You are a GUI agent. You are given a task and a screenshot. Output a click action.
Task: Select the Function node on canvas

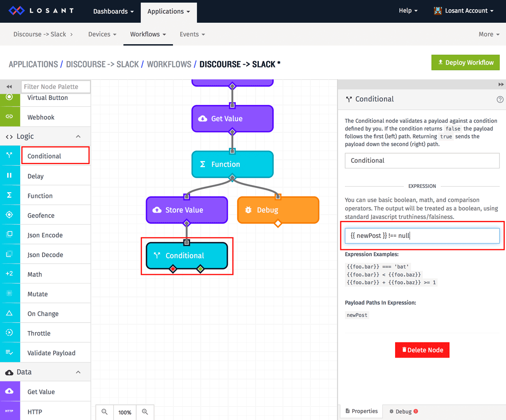[232, 164]
